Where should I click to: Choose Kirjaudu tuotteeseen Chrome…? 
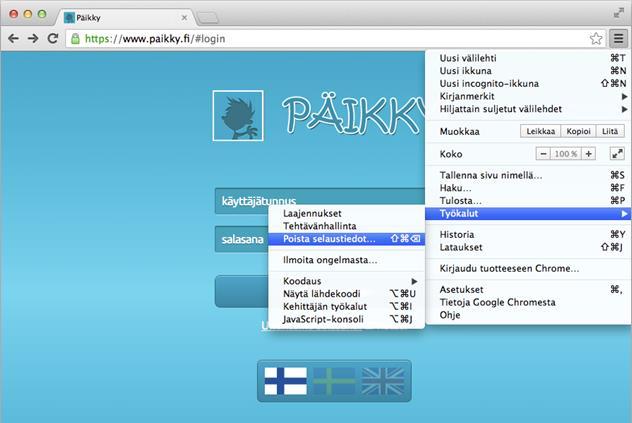tap(528, 268)
